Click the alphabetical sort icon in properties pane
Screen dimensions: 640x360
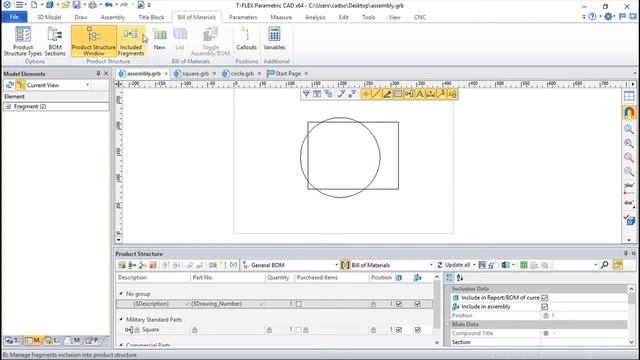460,278
